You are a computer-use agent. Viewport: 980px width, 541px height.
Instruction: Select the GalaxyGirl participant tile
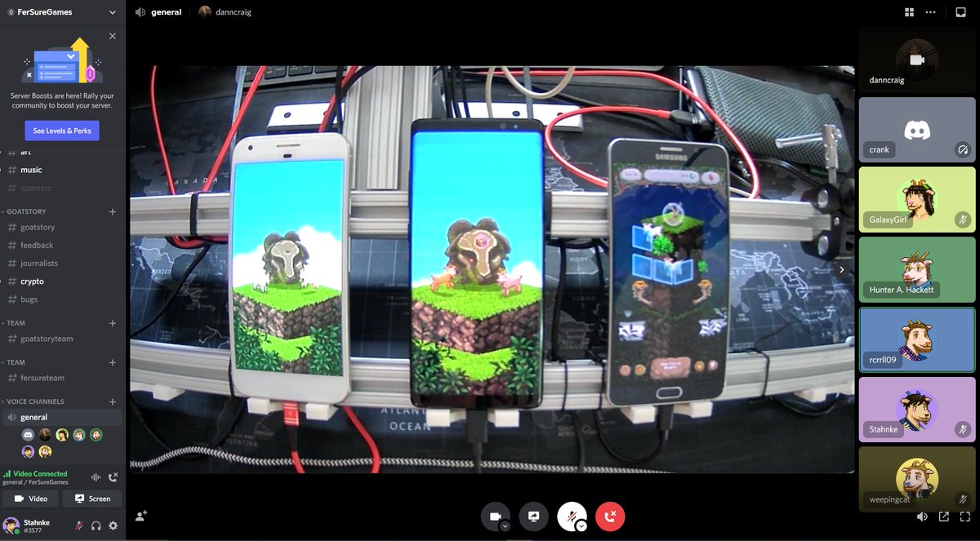tap(917, 200)
